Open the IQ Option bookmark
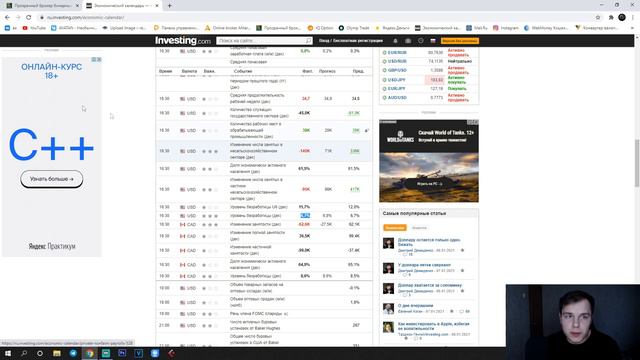Image resolution: width=640 pixels, height=360 pixels. [320, 28]
